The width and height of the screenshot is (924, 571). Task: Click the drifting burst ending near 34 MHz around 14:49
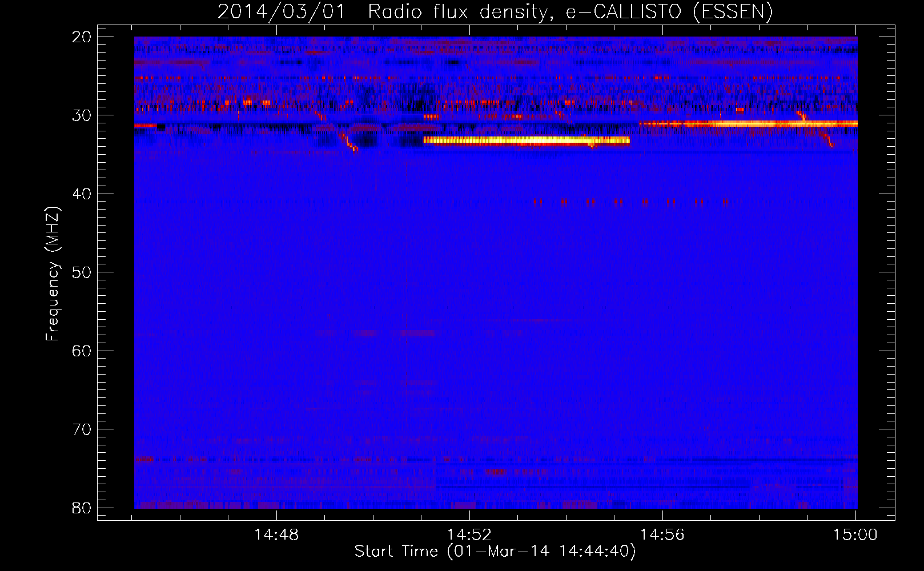(x=348, y=142)
